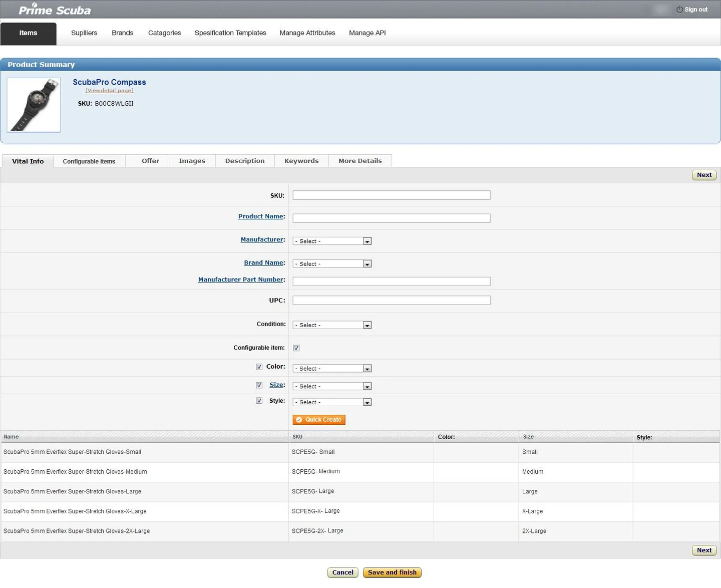Go to the Supliiers menu
The image size is (721, 588).
click(84, 33)
